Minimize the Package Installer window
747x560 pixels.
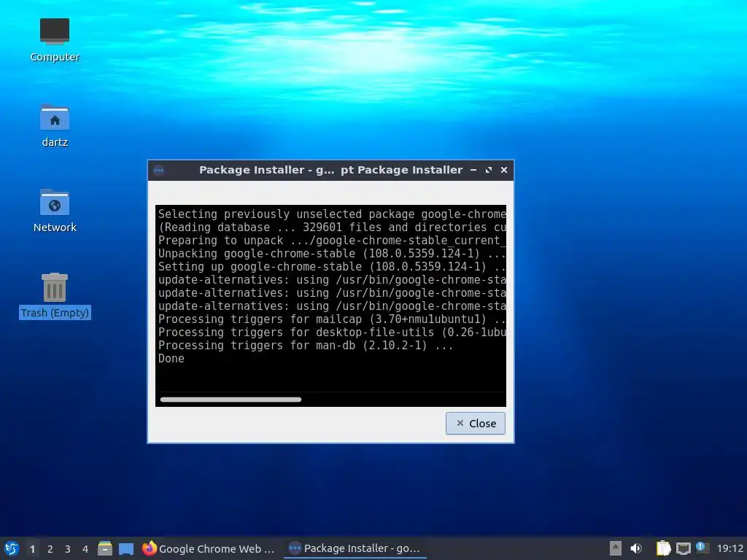point(473,170)
